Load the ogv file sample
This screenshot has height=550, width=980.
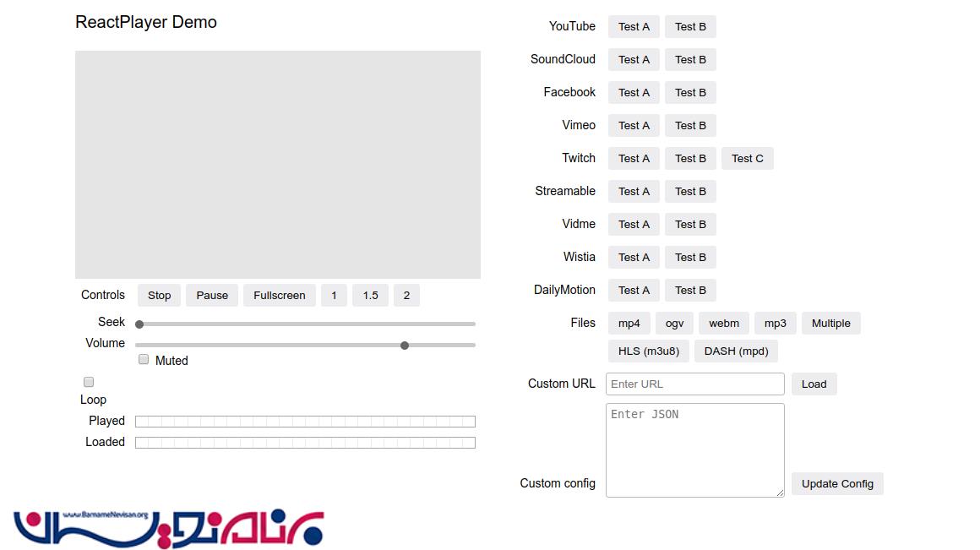[x=674, y=324]
